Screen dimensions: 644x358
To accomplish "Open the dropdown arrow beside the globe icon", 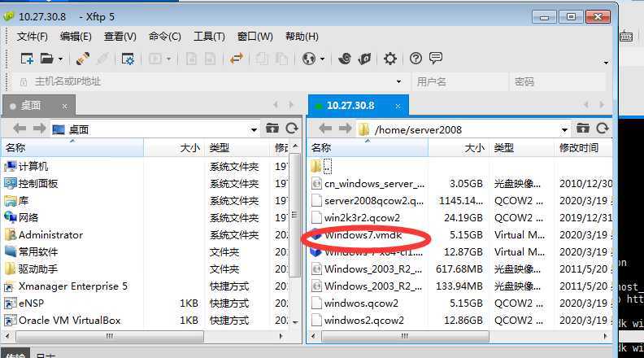I will [323, 59].
